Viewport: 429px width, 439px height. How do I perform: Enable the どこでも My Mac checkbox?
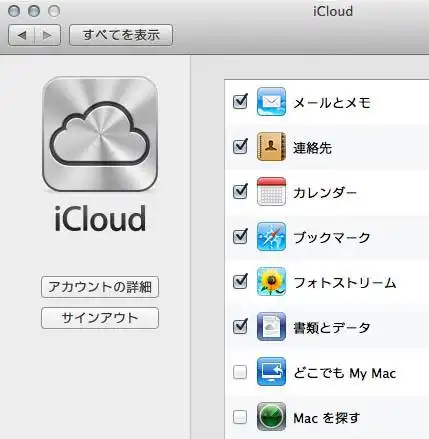240,372
